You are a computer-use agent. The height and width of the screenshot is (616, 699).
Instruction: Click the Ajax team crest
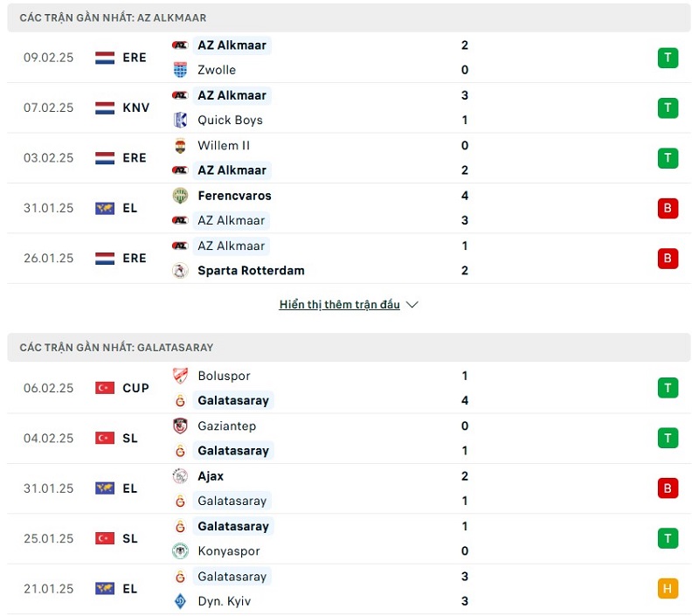(180, 476)
